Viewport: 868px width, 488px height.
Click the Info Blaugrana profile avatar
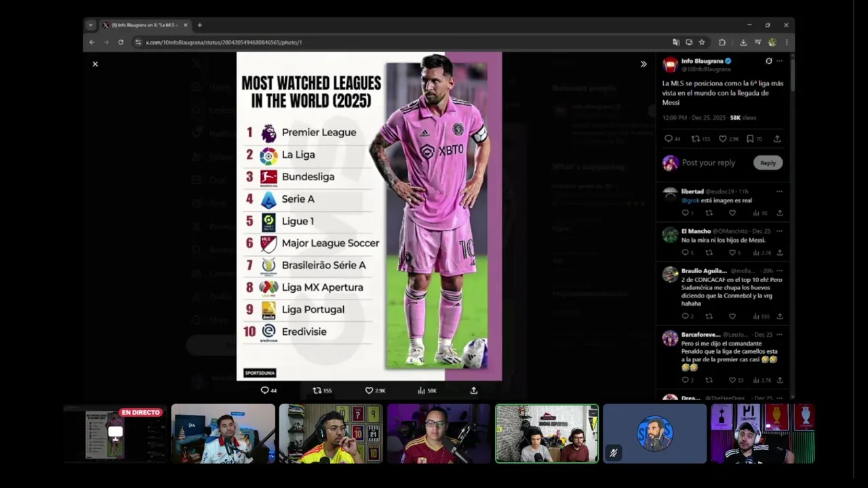(670, 65)
